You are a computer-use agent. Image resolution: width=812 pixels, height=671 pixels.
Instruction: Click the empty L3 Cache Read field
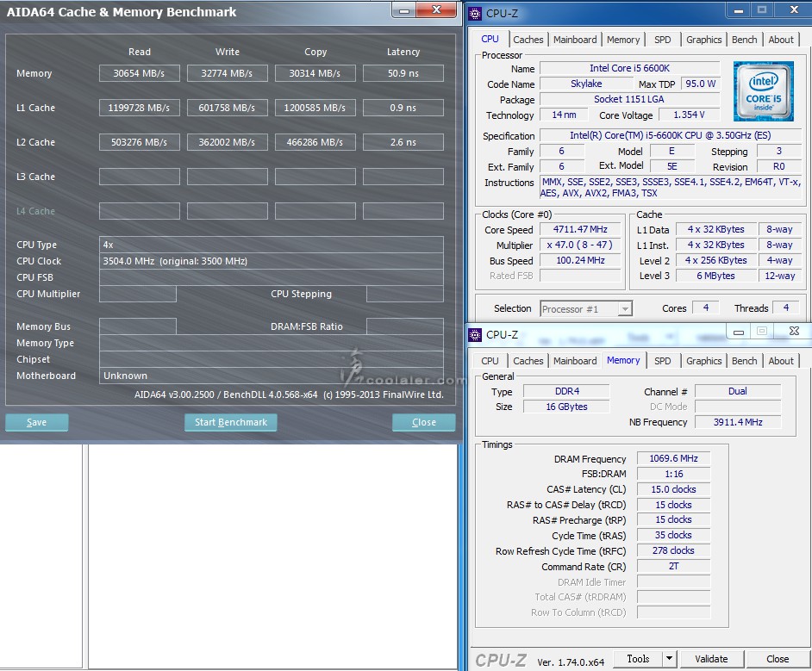(x=140, y=177)
